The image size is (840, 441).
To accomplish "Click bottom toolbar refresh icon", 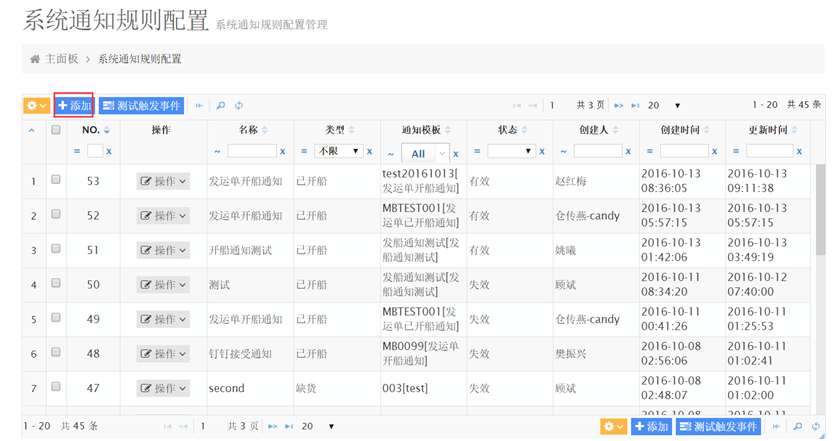I will click(x=816, y=427).
